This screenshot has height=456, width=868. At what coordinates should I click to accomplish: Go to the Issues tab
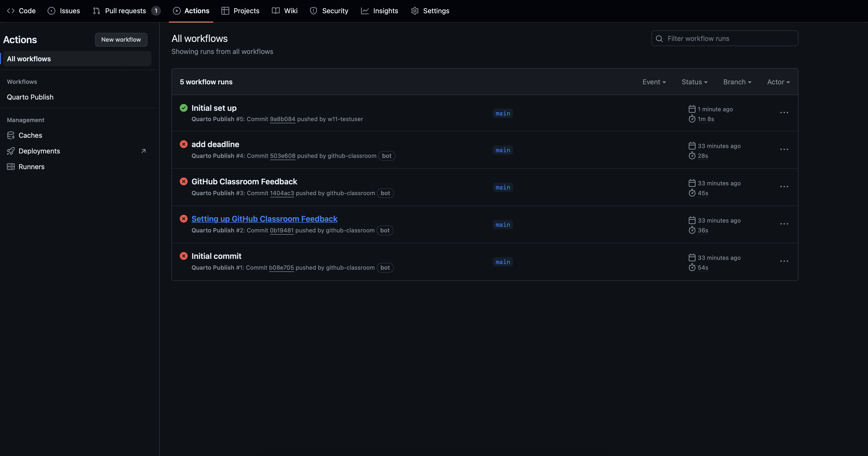click(x=64, y=11)
